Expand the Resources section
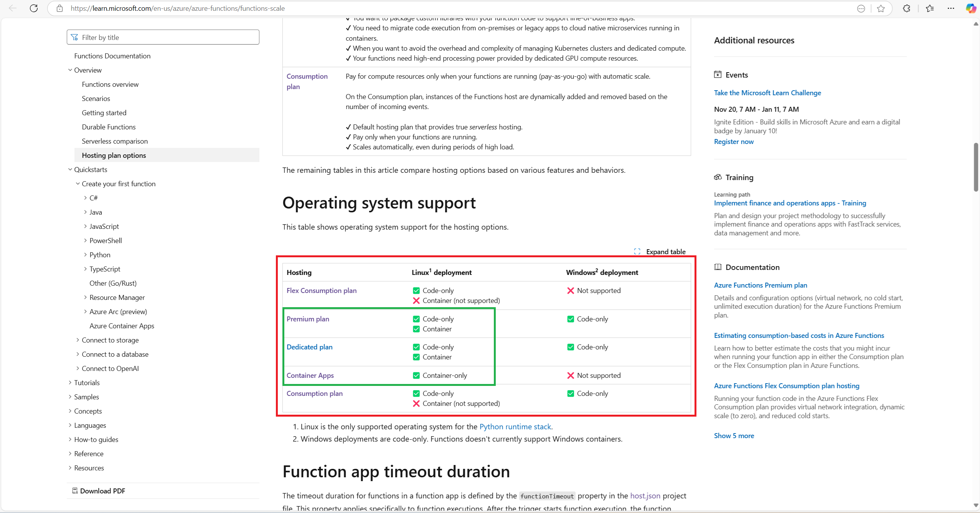The height and width of the screenshot is (513, 980). point(70,468)
